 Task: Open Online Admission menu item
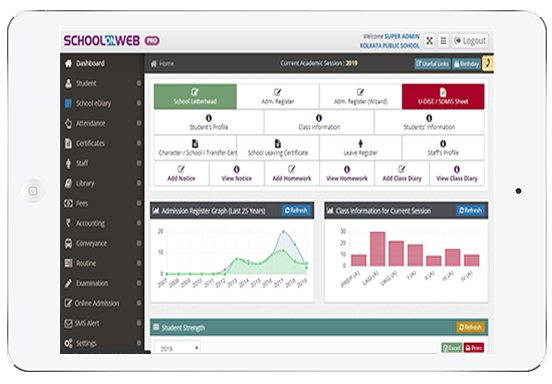(x=102, y=303)
